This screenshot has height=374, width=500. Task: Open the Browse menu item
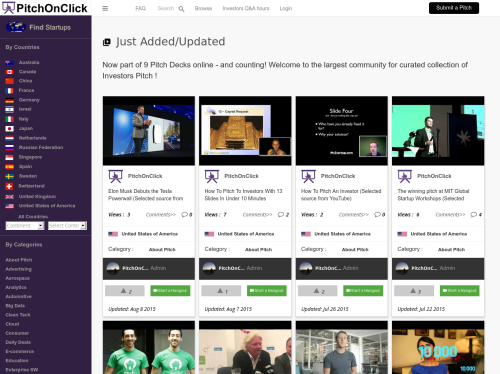(x=203, y=8)
